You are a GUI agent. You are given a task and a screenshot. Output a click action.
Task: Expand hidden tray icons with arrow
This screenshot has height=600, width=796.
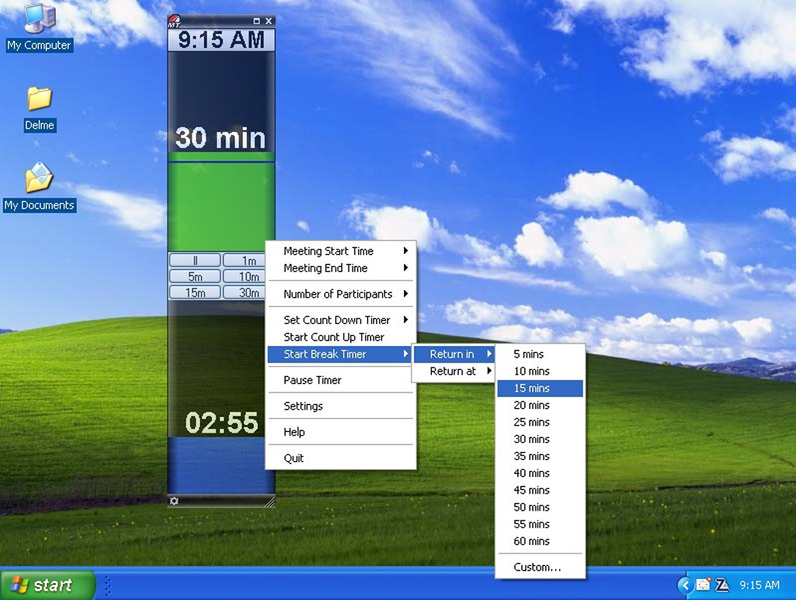click(685, 585)
